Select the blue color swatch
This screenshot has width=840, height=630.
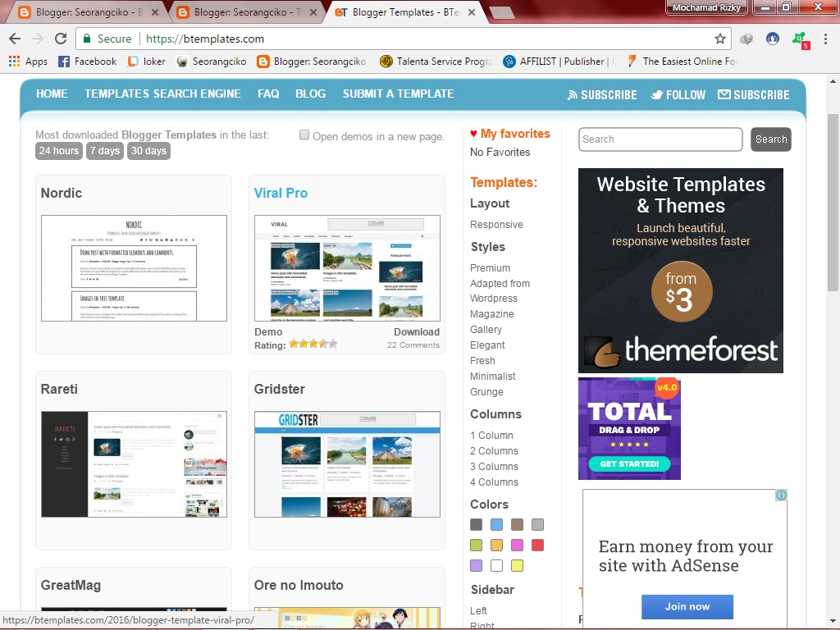pyautogui.click(x=496, y=524)
